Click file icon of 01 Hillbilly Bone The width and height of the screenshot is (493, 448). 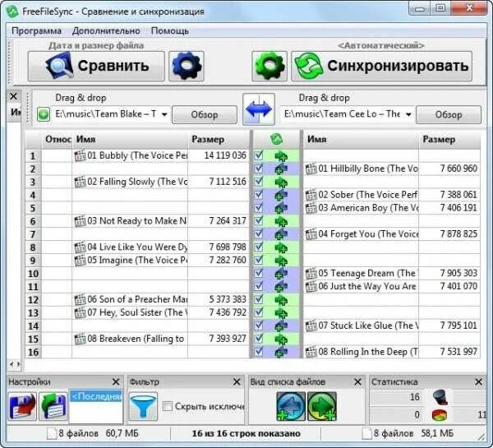[x=311, y=169]
